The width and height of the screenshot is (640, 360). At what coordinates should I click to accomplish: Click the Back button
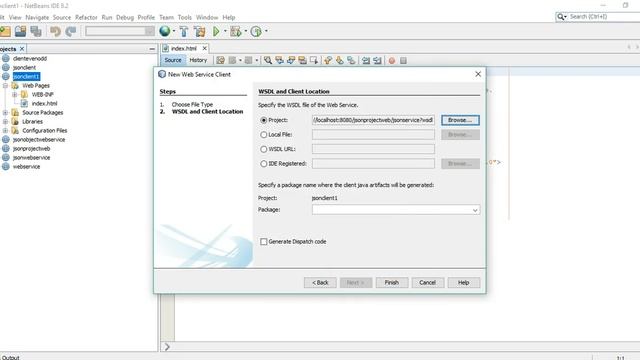tap(320, 282)
